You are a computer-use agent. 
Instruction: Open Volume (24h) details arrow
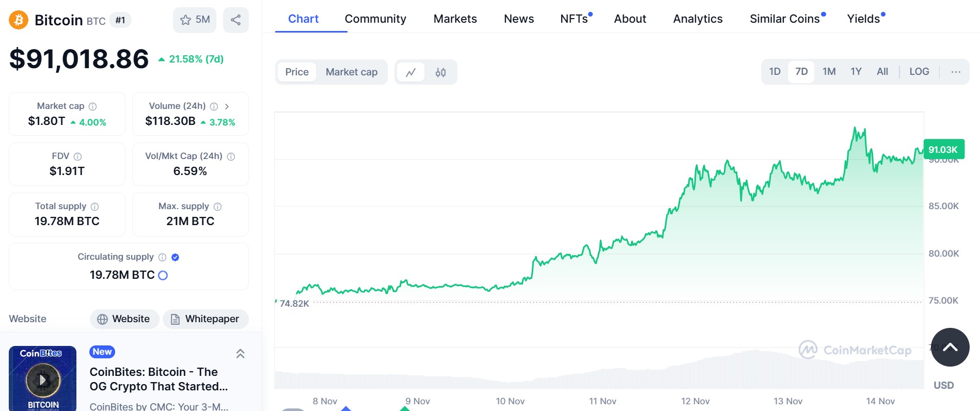click(x=227, y=106)
